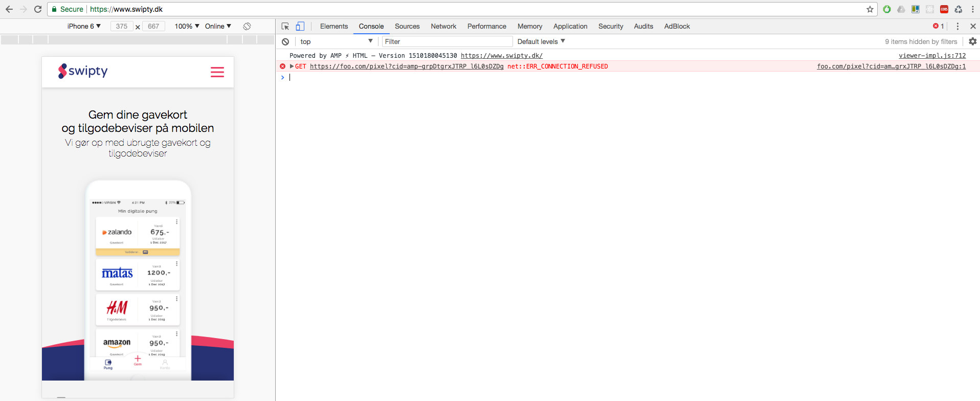Open the Network tab

point(443,26)
